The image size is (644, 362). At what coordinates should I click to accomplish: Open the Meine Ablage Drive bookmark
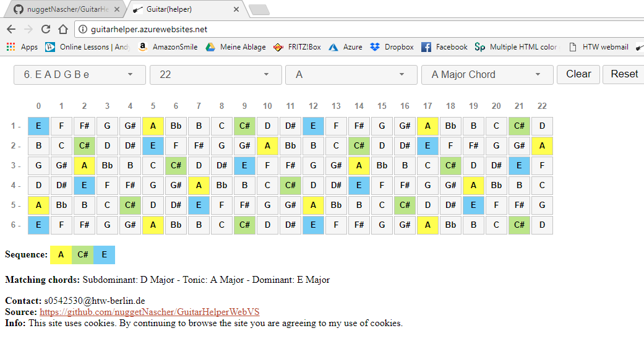236,47
